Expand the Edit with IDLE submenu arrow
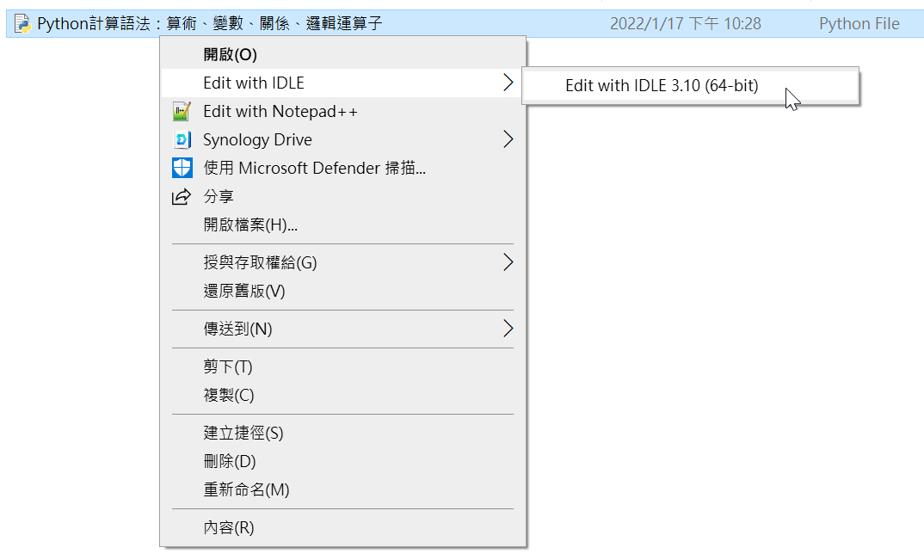The height and width of the screenshot is (560, 924). click(508, 83)
